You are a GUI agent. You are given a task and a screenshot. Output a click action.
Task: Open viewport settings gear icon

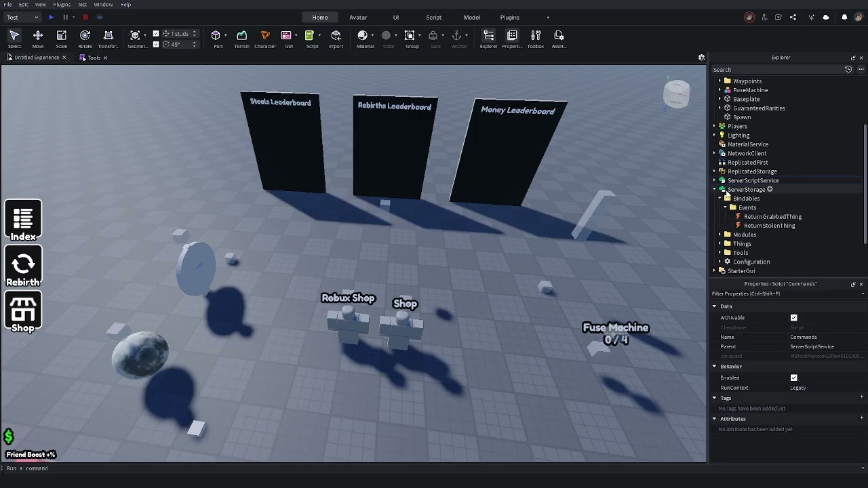coord(702,58)
